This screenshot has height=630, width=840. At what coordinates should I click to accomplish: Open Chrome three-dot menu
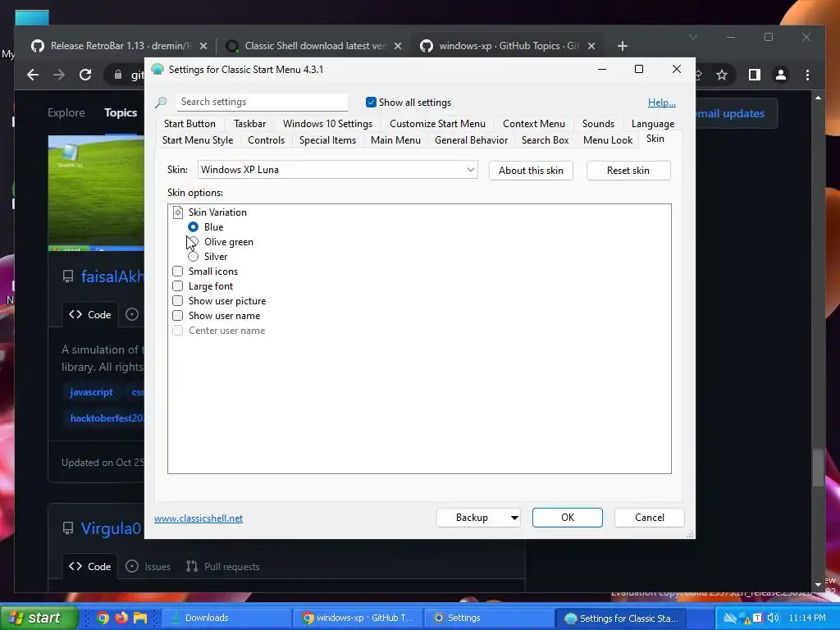[x=807, y=75]
